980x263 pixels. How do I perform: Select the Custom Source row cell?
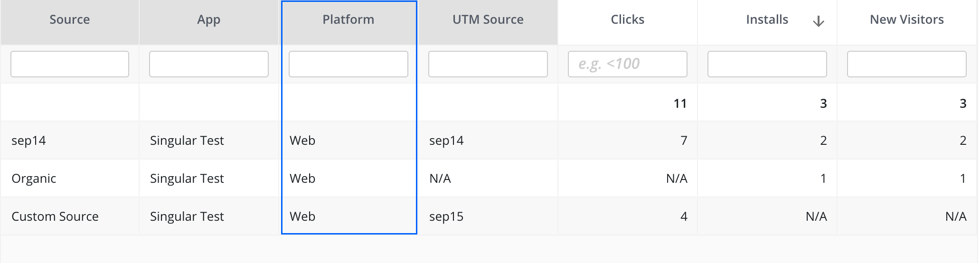click(55, 216)
